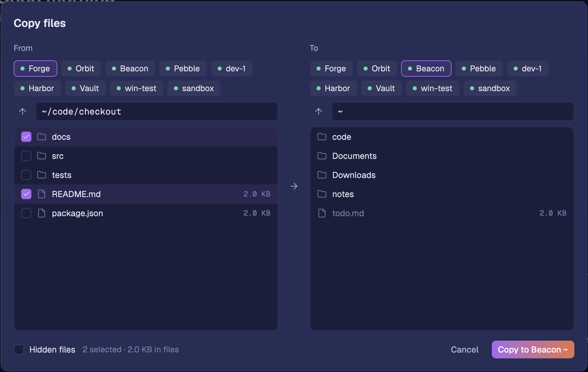Open the Documents folder name in destination
The width and height of the screenshot is (588, 372).
(x=354, y=156)
